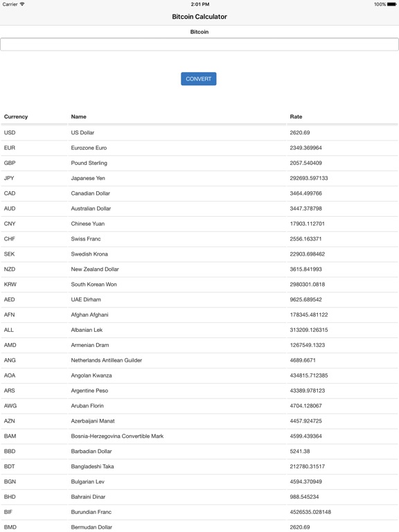Click the Currency column header

coord(16,116)
